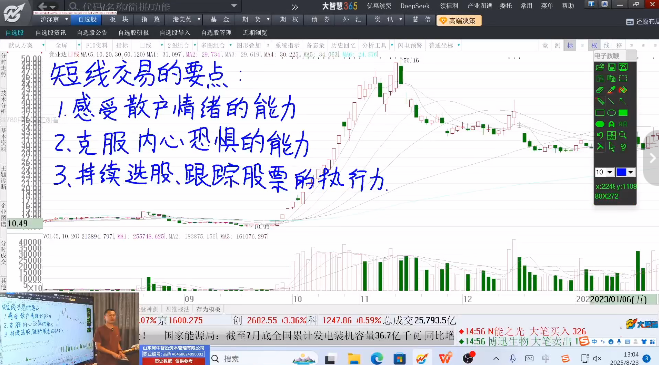The image size is (659, 365).
Task: Switch to the 自选股导入 sub-tab
Action: coord(175,32)
